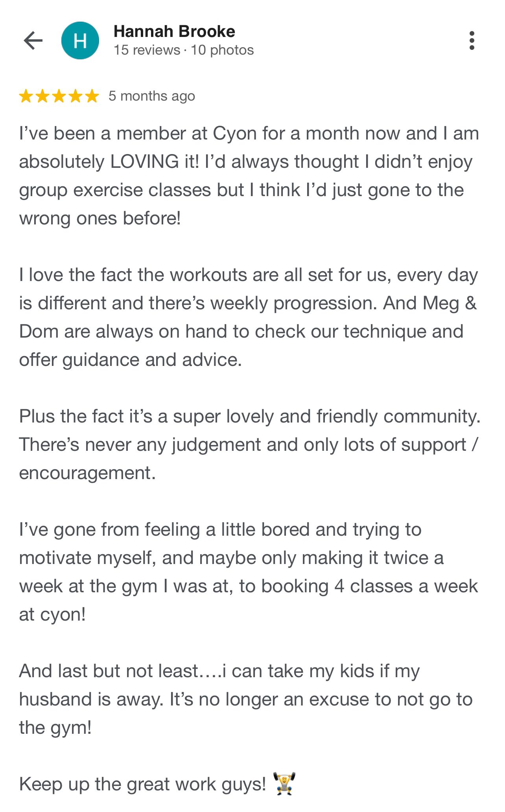Click the first yellow rating star
Image resolution: width=505 pixels, height=812 pixels.
tap(26, 96)
